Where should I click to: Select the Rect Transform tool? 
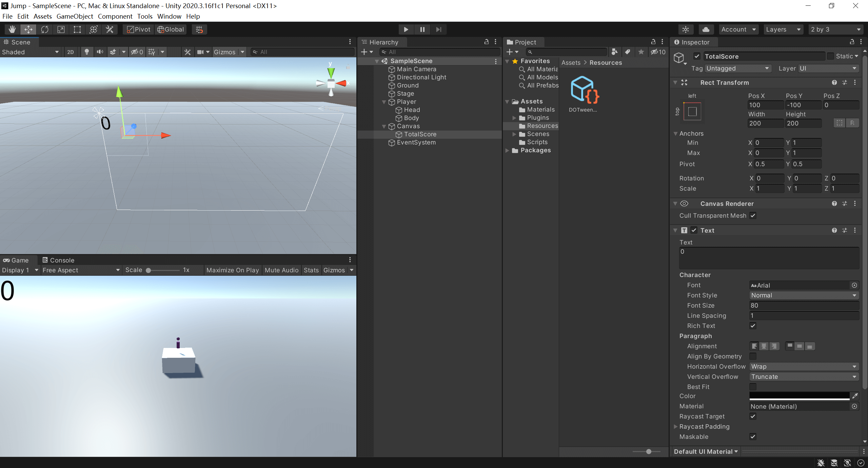77,30
